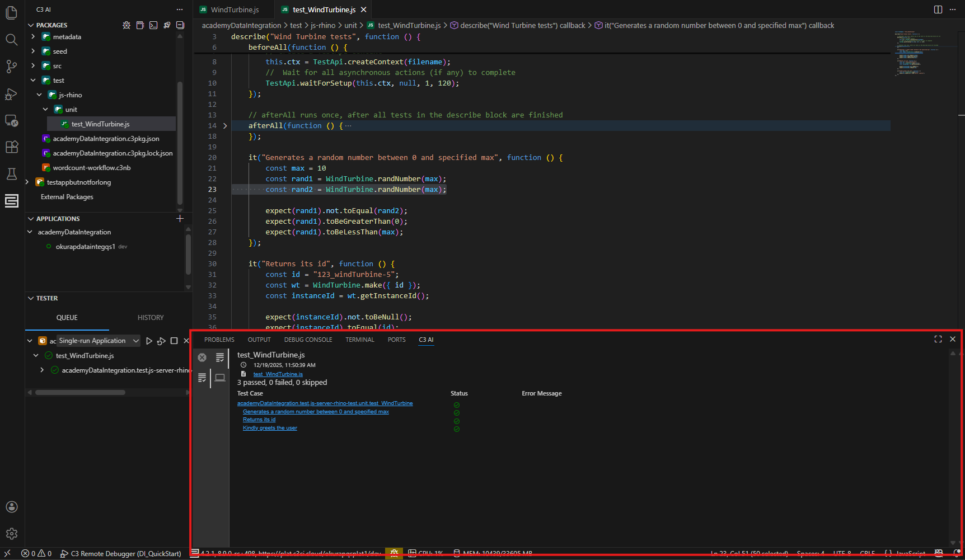965x560 pixels.
Task: Click the rocket deploy icon in PACKAGES header
Action: 167,25
